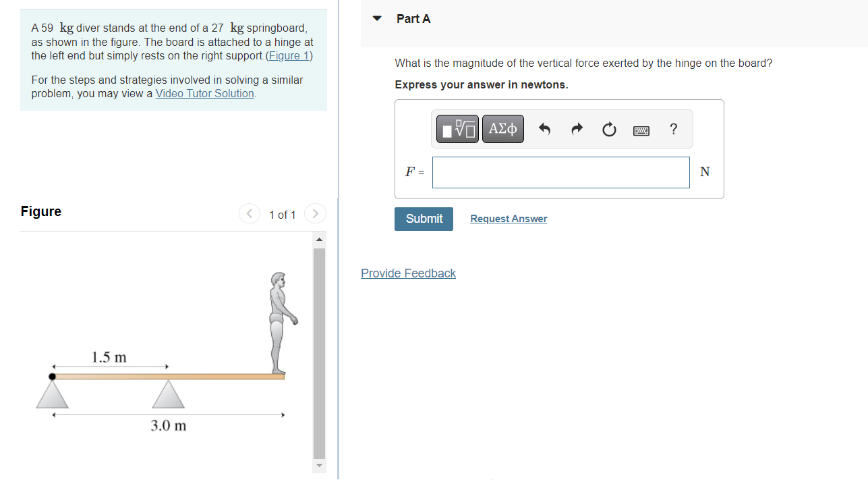The height and width of the screenshot is (480, 868).
Task: Select the ΑΣφ Greek symbols icon
Action: 502,128
